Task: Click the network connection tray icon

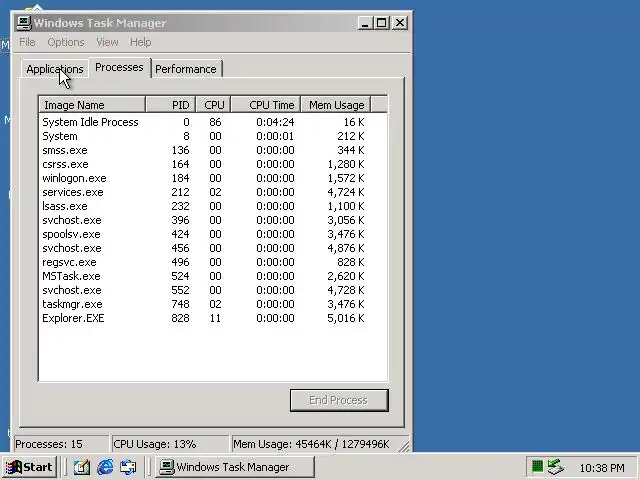Action: pyautogui.click(x=555, y=466)
